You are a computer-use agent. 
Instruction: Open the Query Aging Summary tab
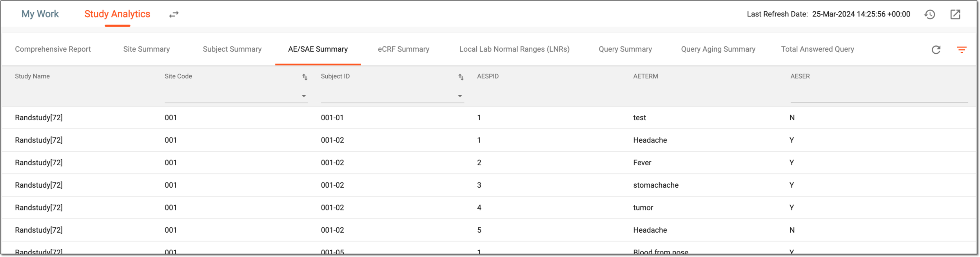pyautogui.click(x=718, y=49)
